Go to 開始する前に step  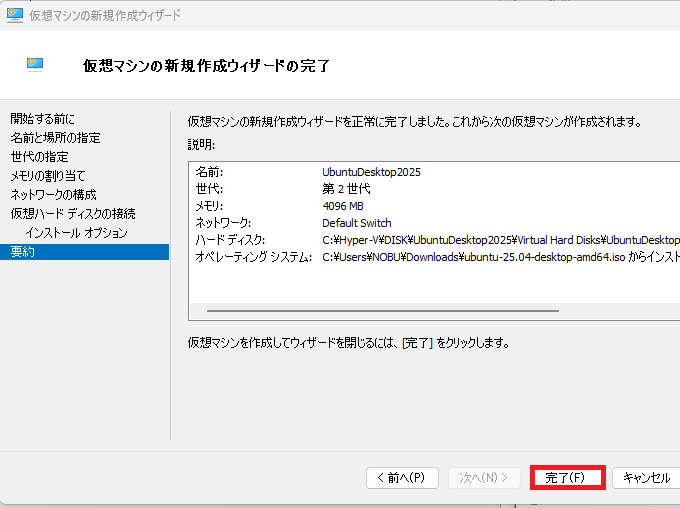42,119
